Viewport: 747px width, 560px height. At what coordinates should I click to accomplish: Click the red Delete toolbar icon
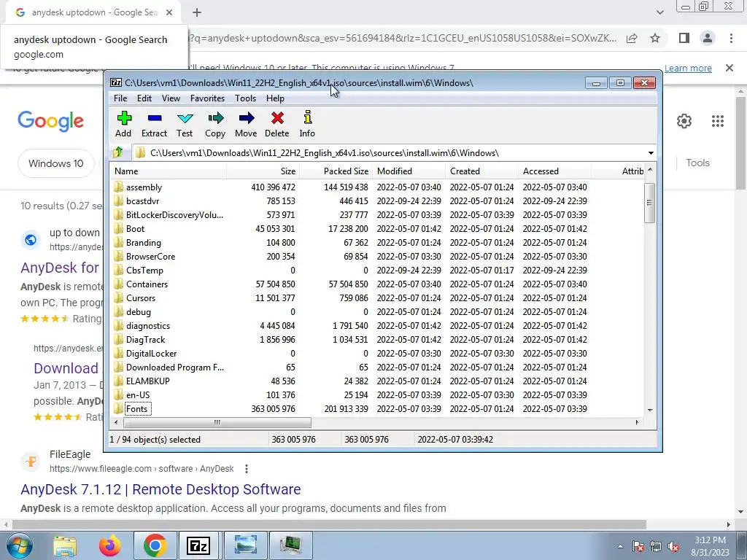(277, 124)
